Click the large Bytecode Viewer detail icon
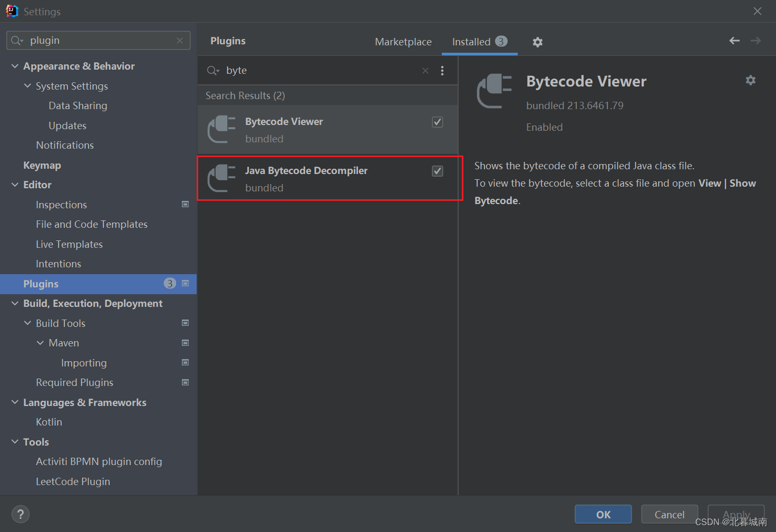This screenshot has width=776, height=532. (494, 91)
